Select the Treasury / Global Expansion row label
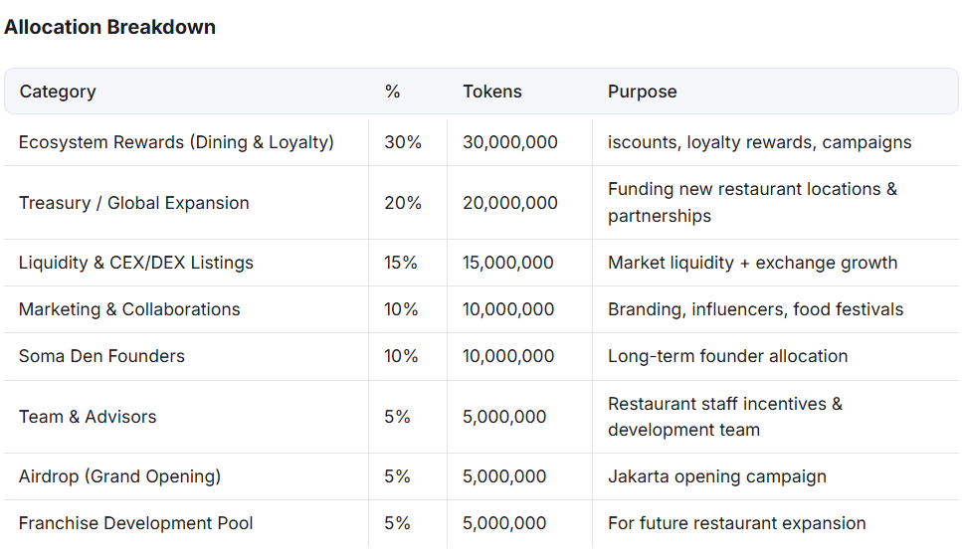 pyautogui.click(x=133, y=203)
